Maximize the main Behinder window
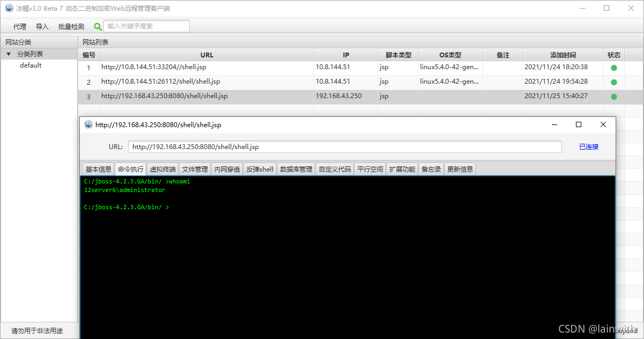Viewport: 644px width, 339px height. point(606,8)
